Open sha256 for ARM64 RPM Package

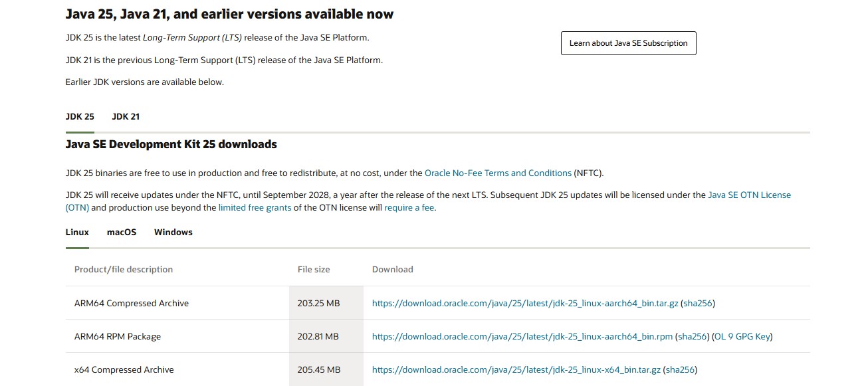click(692, 337)
